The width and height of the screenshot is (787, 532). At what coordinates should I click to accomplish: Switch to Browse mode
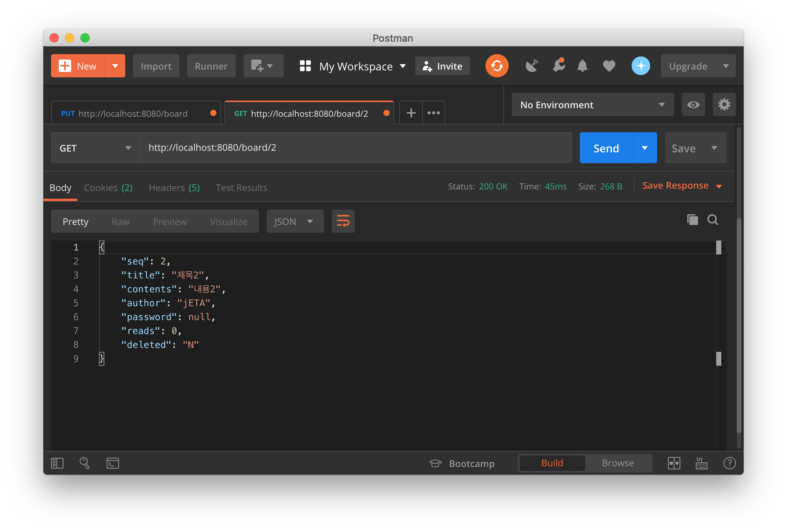pyautogui.click(x=618, y=463)
